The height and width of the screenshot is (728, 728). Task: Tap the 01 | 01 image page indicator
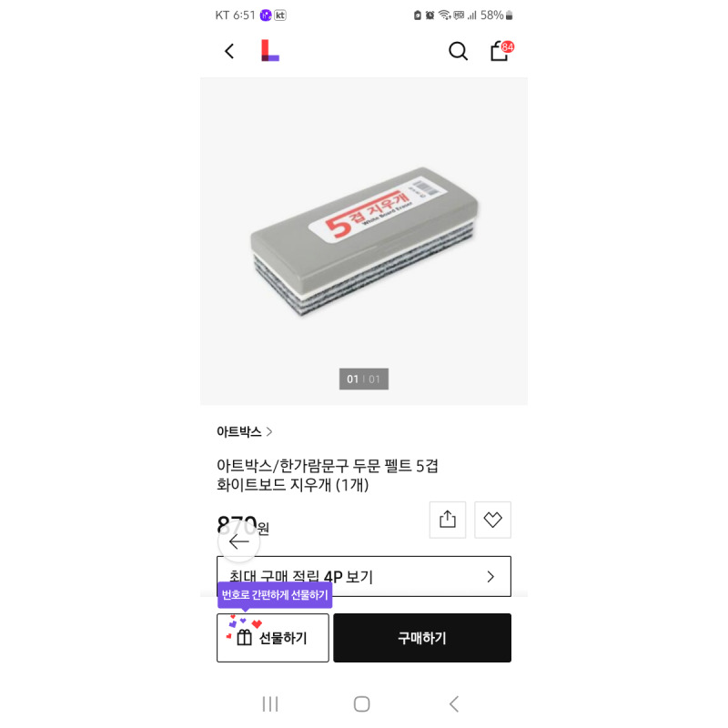pyautogui.click(x=363, y=379)
